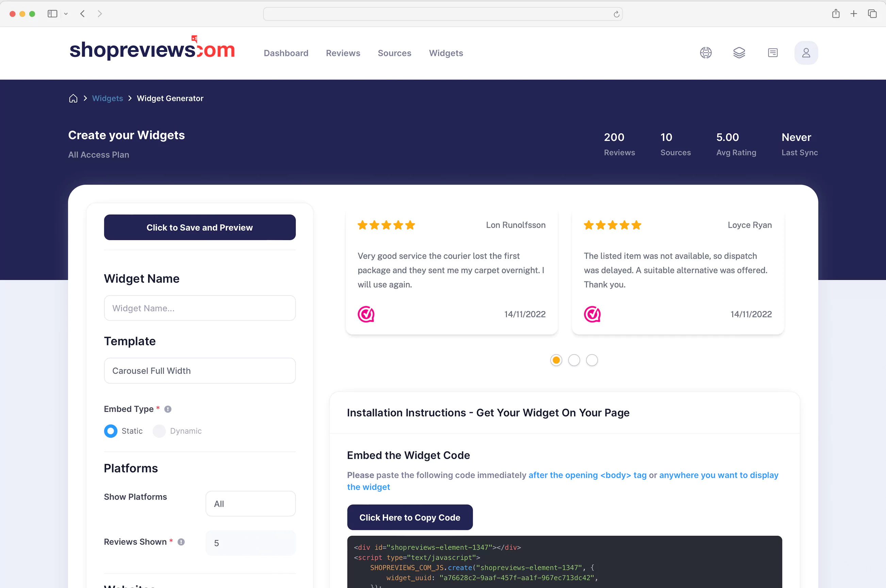Click the Widget Name input field
This screenshot has width=886, height=588.
(x=199, y=308)
